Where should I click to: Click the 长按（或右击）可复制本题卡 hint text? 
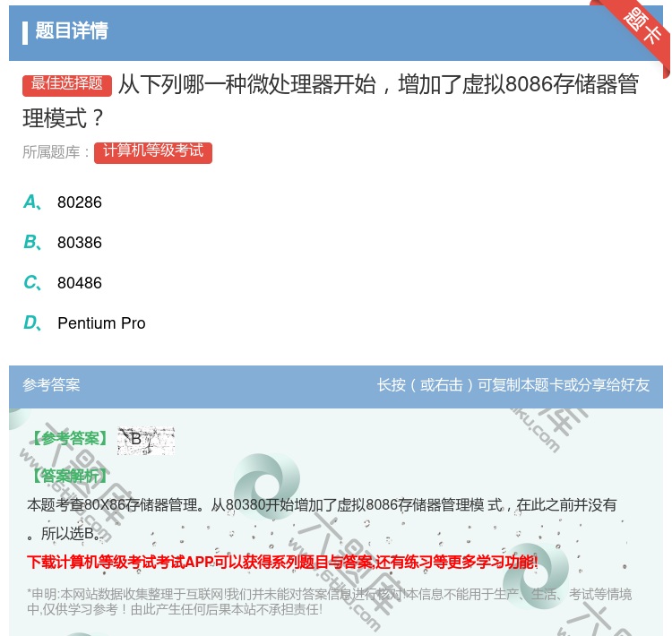(513, 385)
